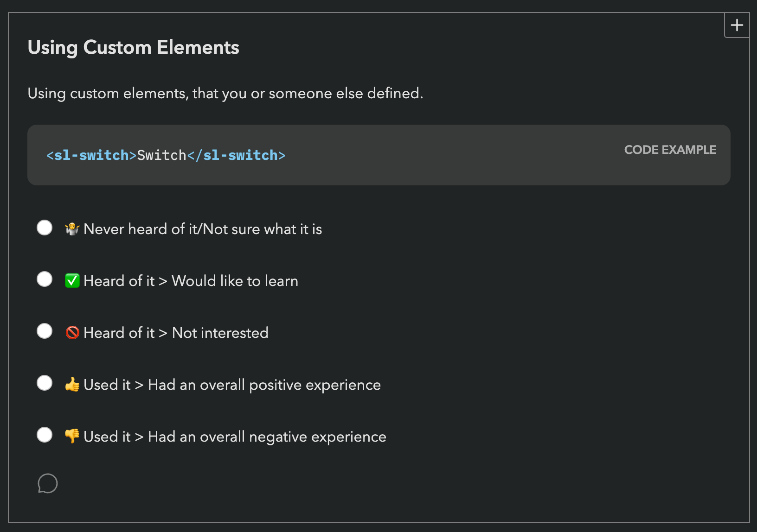Click the sl-switch code snippet
Image resolution: width=757 pixels, height=532 pixels.
pyautogui.click(x=166, y=155)
